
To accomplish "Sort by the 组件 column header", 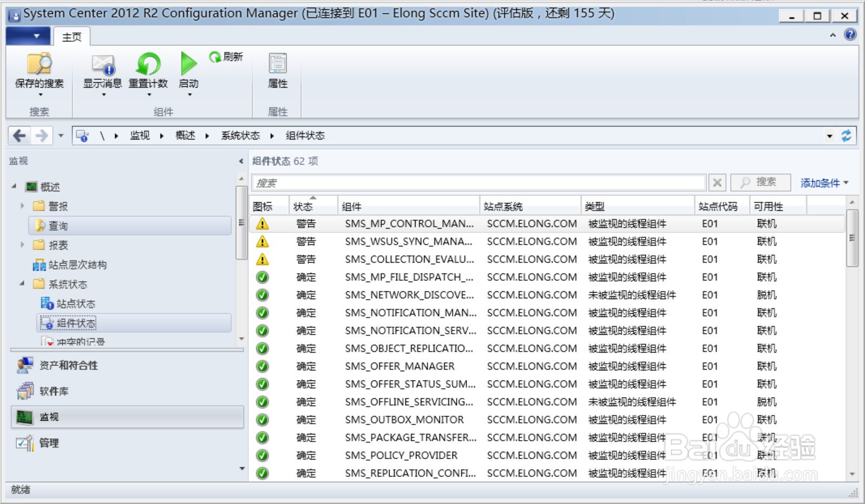I will click(x=408, y=206).
